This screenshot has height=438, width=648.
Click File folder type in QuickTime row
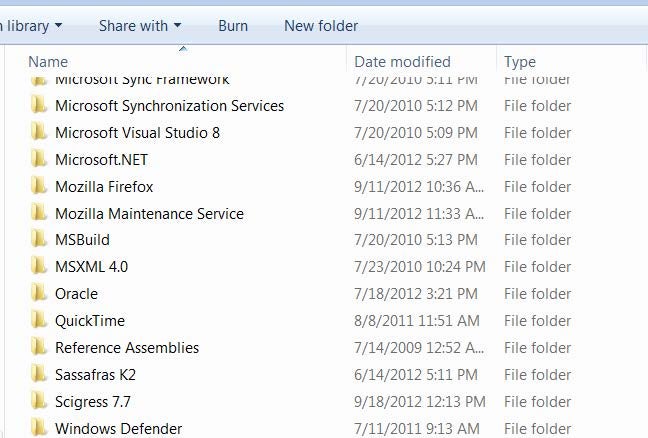pyautogui.click(x=537, y=321)
